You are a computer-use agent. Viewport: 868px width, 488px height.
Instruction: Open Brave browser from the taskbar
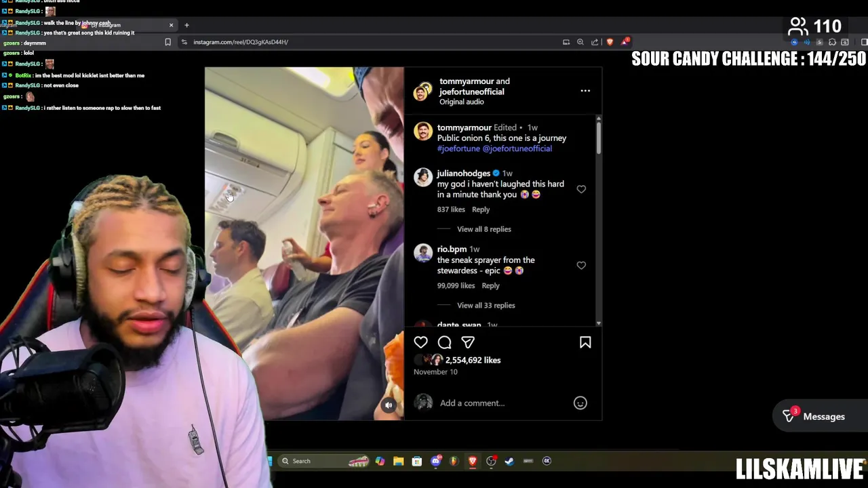click(473, 461)
